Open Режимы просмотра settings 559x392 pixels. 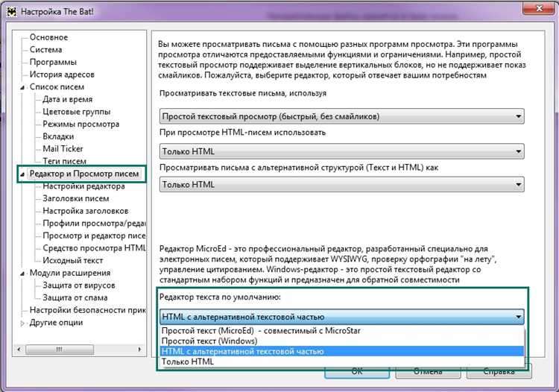click(81, 124)
